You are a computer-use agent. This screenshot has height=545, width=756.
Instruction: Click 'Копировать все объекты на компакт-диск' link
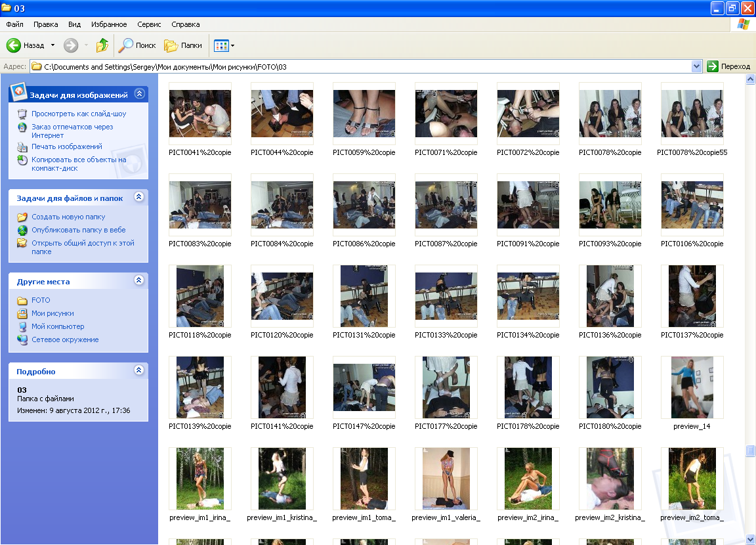pyautogui.click(x=79, y=164)
